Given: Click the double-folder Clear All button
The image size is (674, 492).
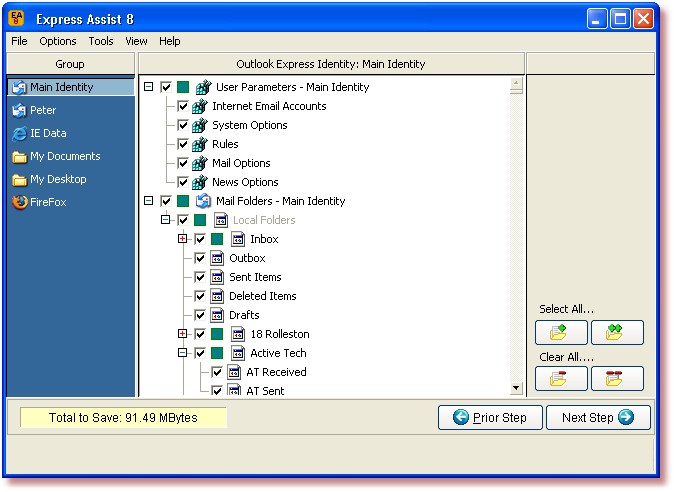Looking at the screenshot, I should click(x=617, y=379).
